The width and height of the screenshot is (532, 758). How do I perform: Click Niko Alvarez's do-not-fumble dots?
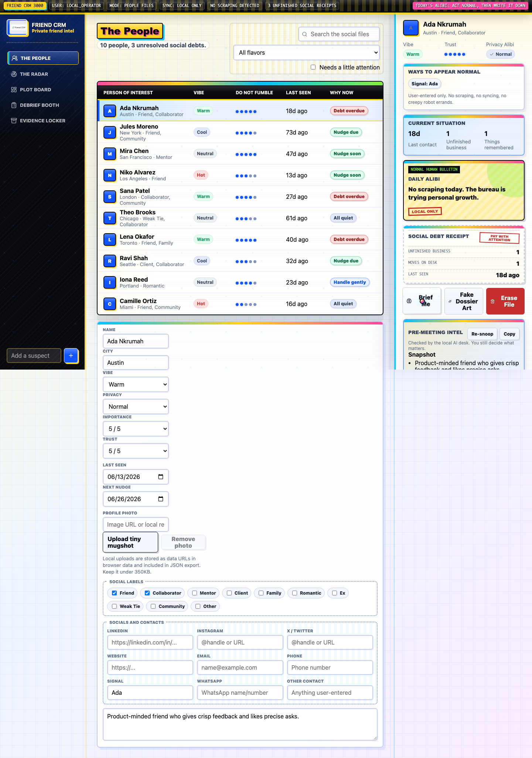click(x=246, y=176)
